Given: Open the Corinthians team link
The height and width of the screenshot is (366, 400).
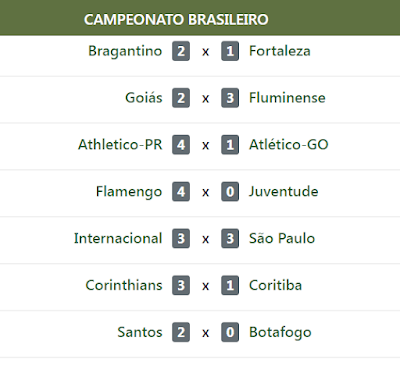Looking at the screenshot, I should point(124,285).
